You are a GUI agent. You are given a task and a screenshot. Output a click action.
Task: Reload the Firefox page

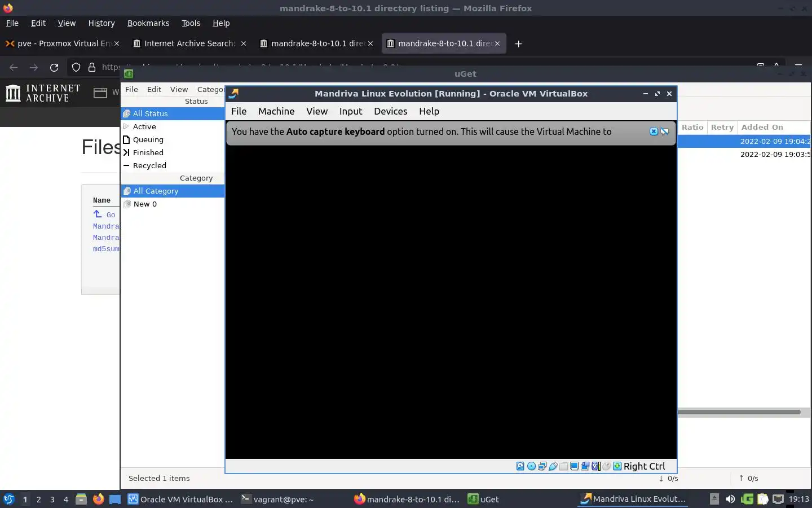pyautogui.click(x=54, y=67)
